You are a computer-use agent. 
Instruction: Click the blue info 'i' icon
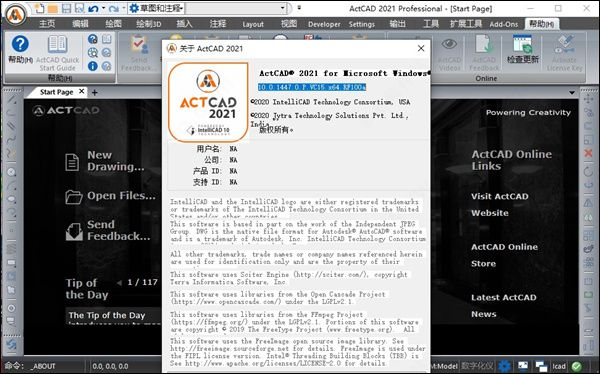point(93,66)
